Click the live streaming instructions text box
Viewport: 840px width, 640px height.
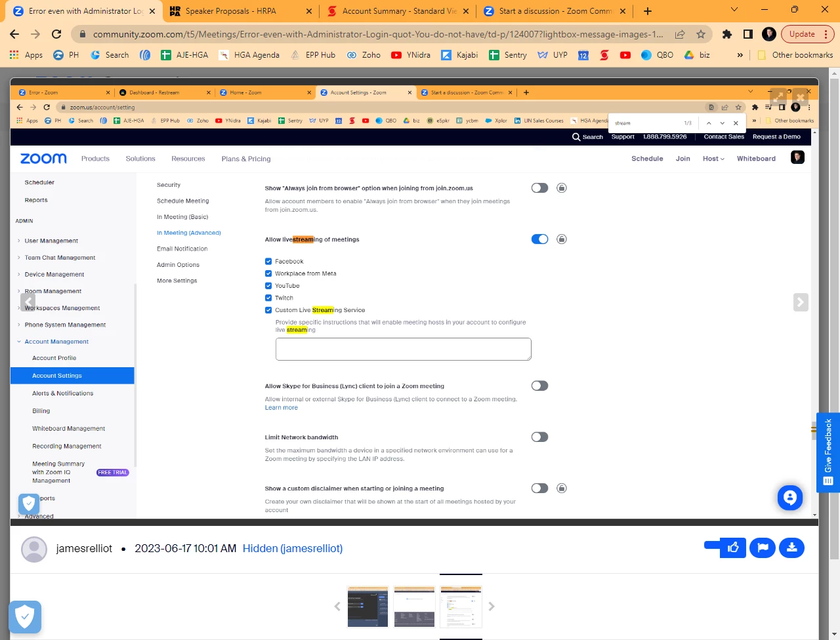404,350
